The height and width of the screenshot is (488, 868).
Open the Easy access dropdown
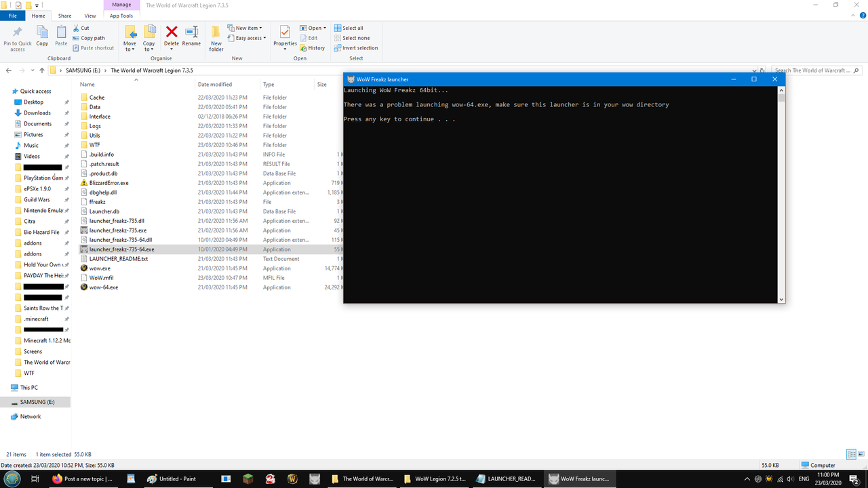248,38
